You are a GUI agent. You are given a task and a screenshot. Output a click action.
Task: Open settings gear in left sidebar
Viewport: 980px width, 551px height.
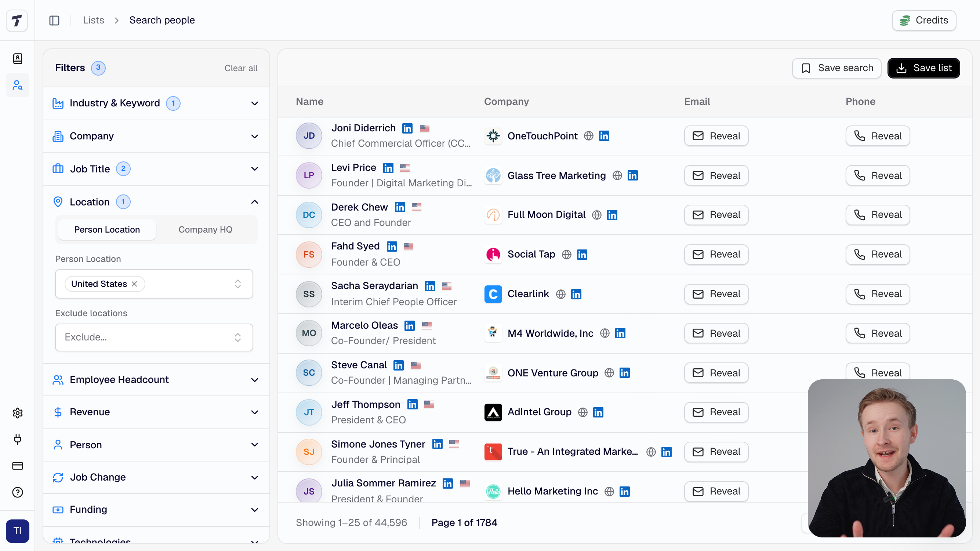[x=18, y=413]
